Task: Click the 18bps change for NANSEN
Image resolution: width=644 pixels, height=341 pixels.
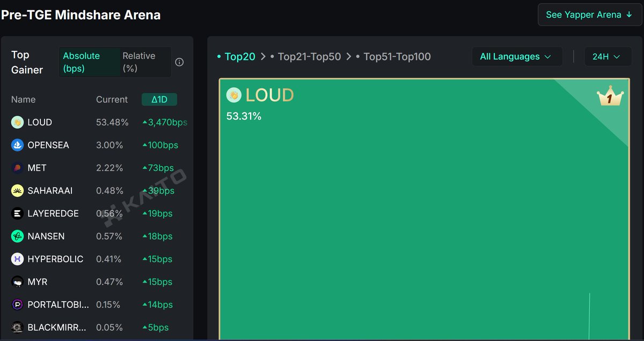Action: [x=157, y=236]
